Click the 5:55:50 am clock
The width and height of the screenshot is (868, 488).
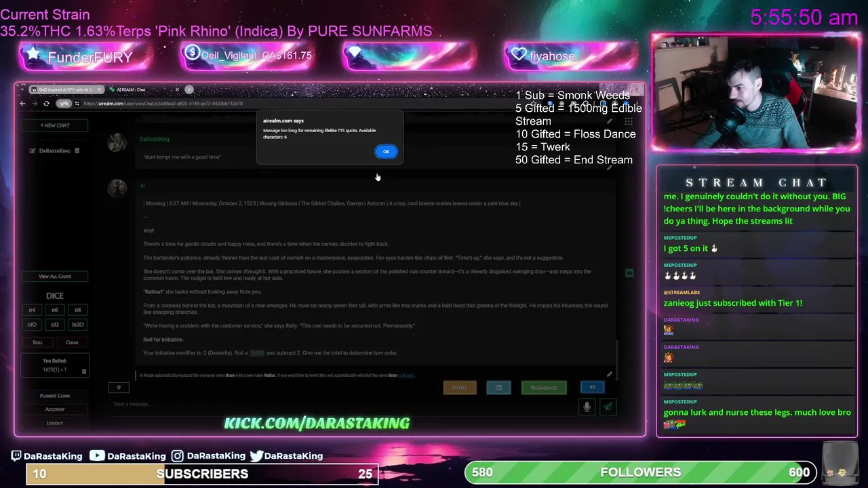804,17
